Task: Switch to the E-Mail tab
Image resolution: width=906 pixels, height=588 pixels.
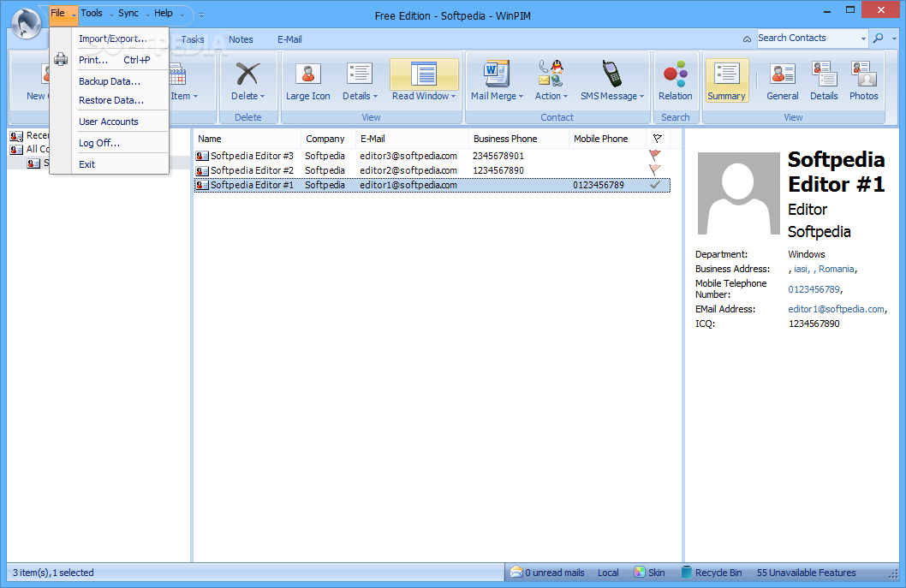Action: (x=289, y=39)
